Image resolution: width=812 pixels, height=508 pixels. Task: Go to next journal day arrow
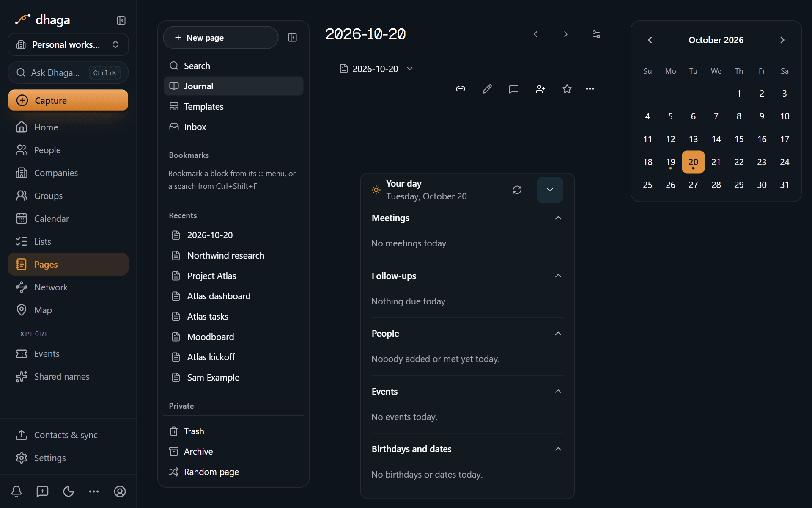point(566,34)
